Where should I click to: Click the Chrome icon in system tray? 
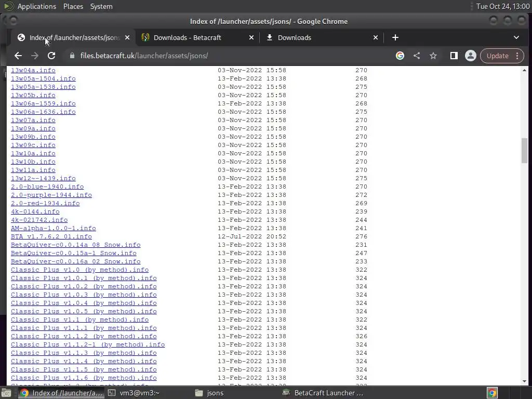(493, 393)
